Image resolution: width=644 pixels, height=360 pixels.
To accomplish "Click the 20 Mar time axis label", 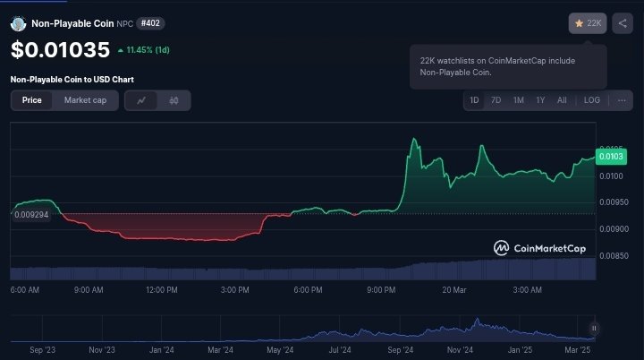I will (454, 290).
